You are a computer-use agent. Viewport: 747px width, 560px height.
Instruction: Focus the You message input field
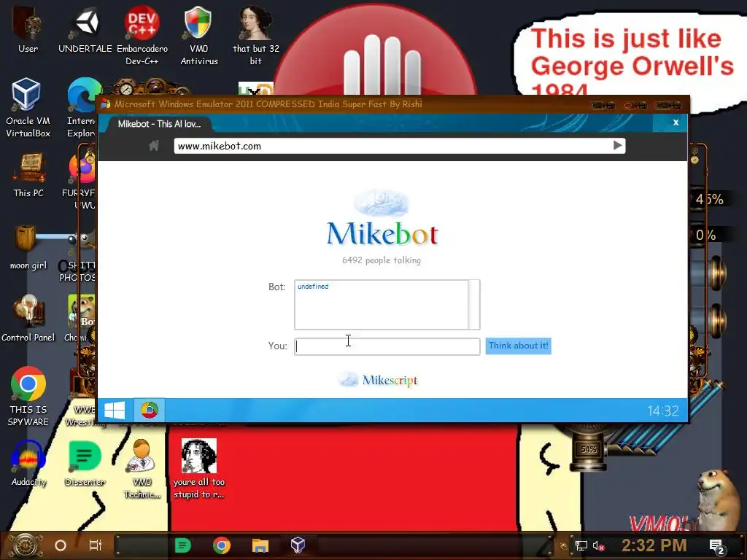pos(387,346)
